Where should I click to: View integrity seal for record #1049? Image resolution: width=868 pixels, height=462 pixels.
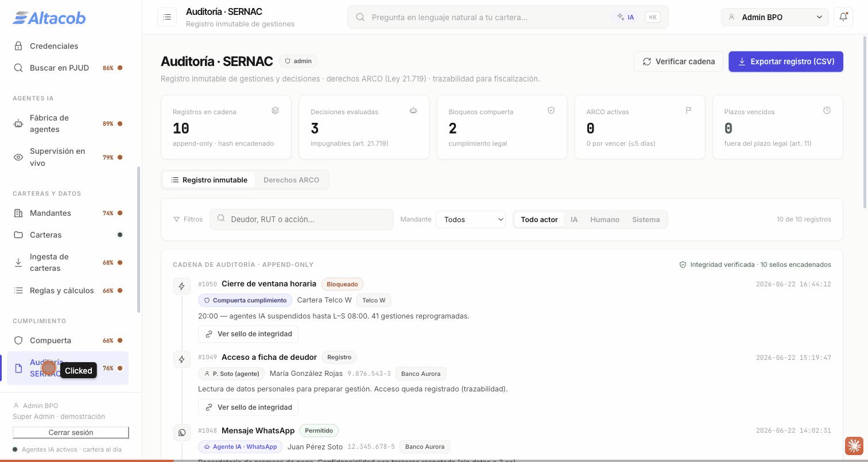(248, 407)
